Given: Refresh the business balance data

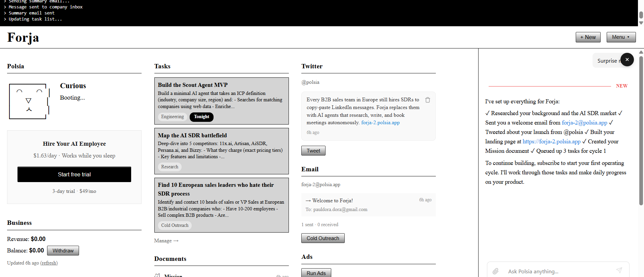Looking at the screenshot, I should coord(49,263).
